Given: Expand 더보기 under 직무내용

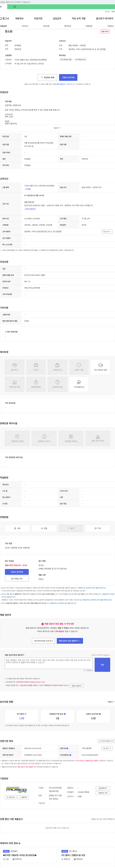Looking at the screenshot, I should pos(57,128).
